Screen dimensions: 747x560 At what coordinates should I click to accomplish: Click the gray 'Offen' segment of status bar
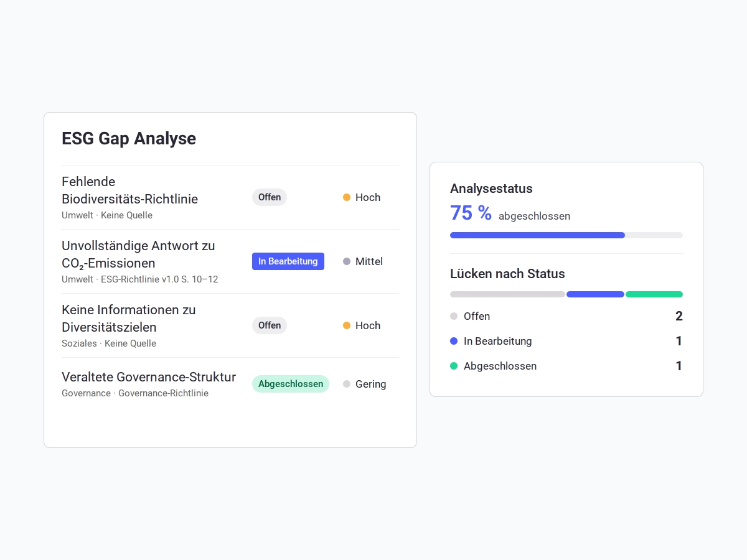coord(507,294)
